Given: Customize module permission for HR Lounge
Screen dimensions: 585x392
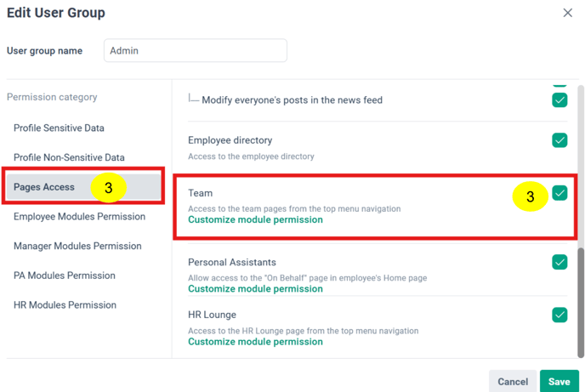Looking at the screenshot, I should (255, 342).
